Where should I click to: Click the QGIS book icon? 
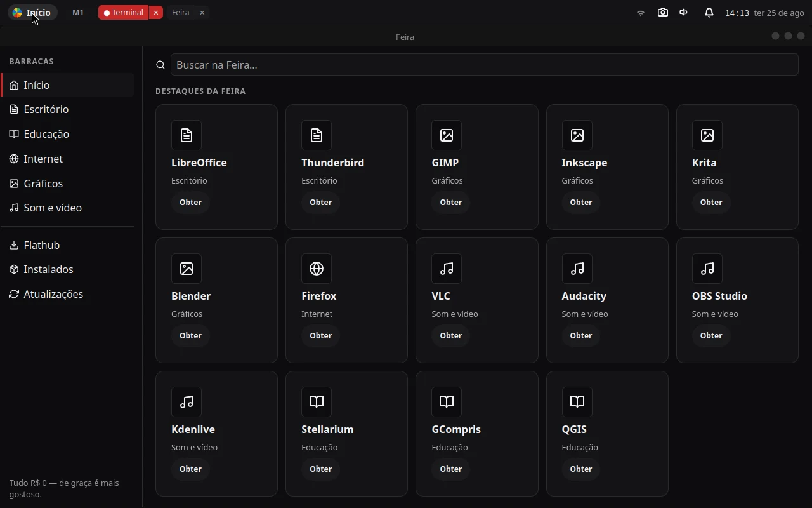coord(577,402)
